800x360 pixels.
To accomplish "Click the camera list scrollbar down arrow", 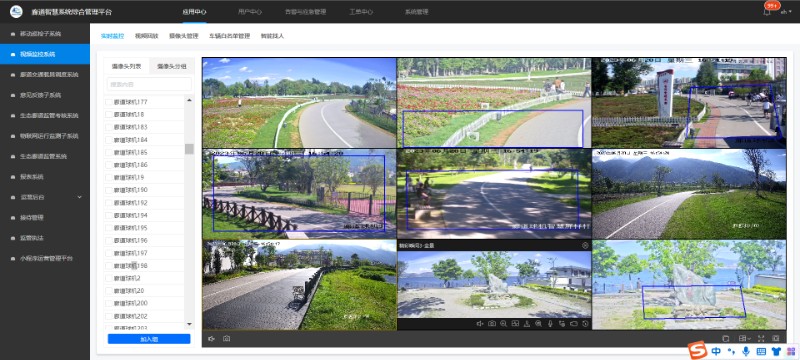I will (x=189, y=324).
